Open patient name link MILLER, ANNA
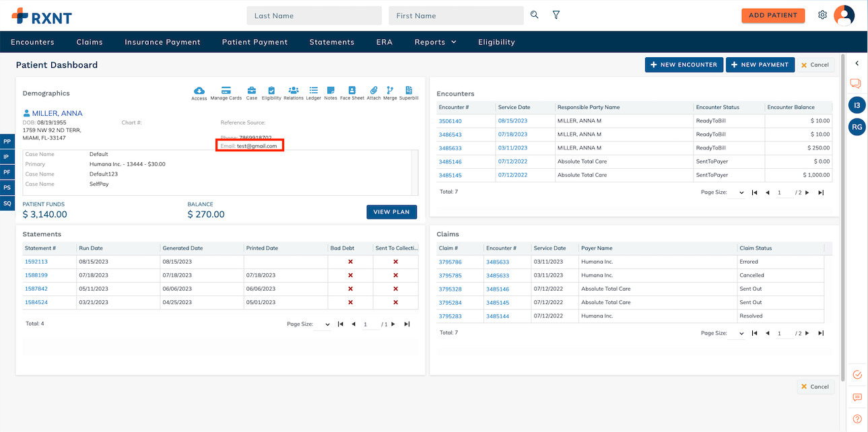868x432 pixels. click(x=57, y=113)
